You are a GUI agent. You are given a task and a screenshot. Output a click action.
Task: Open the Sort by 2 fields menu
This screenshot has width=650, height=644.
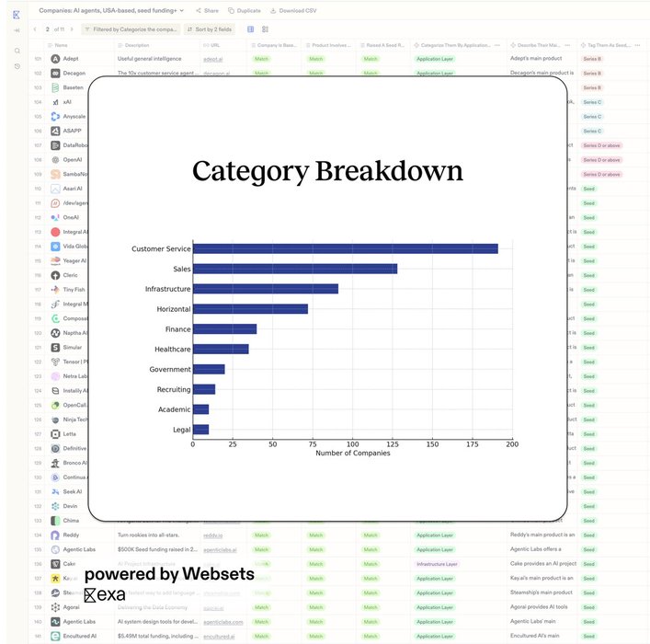click(x=209, y=29)
